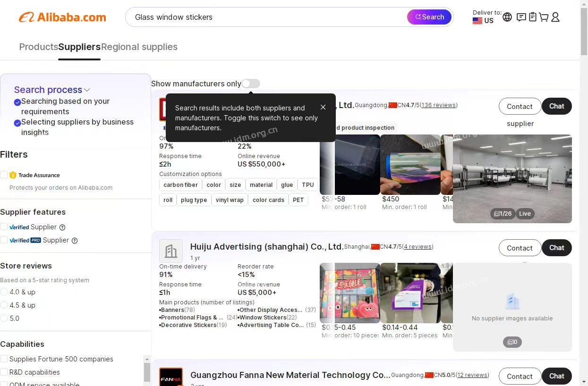
Task: Click the 0 images counter badge
Action: tap(512, 342)
